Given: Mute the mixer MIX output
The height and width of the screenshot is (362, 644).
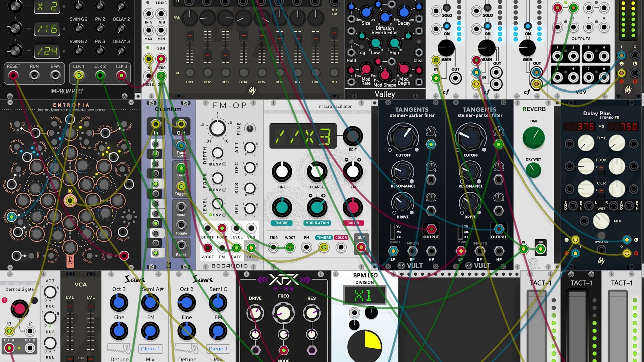Looking at the screenshot, I should tap(334, 73).
